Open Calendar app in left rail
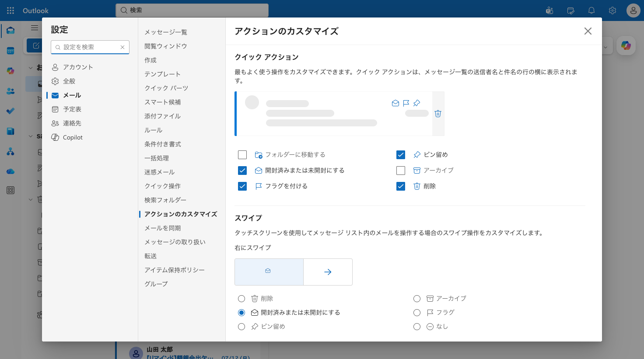 click(10, 51)
